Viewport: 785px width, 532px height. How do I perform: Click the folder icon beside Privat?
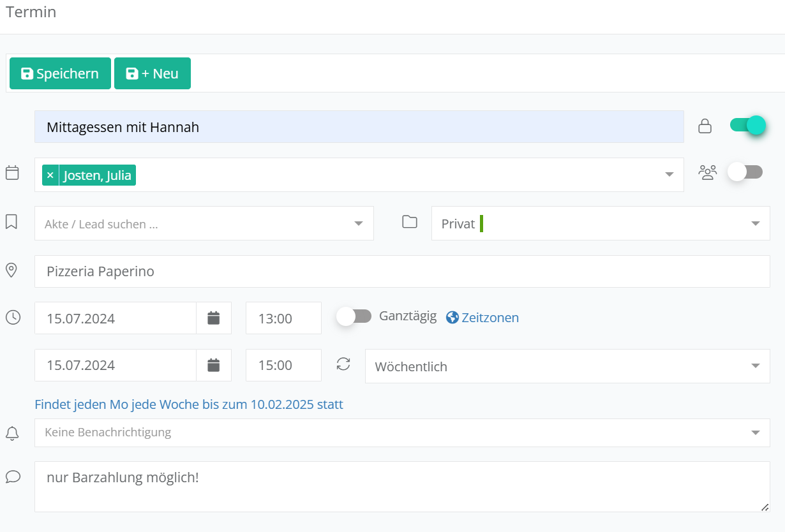point(409,222)
